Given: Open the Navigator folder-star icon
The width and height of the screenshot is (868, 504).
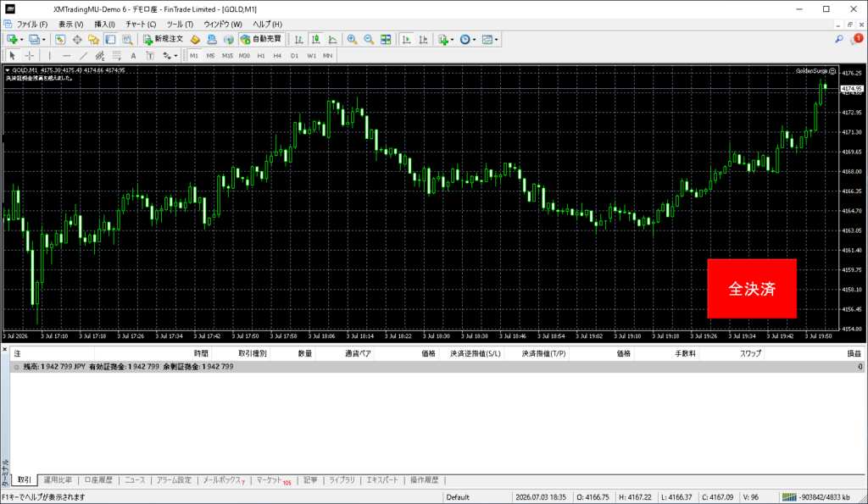Looking at the screenshot, I should (93, 39).
